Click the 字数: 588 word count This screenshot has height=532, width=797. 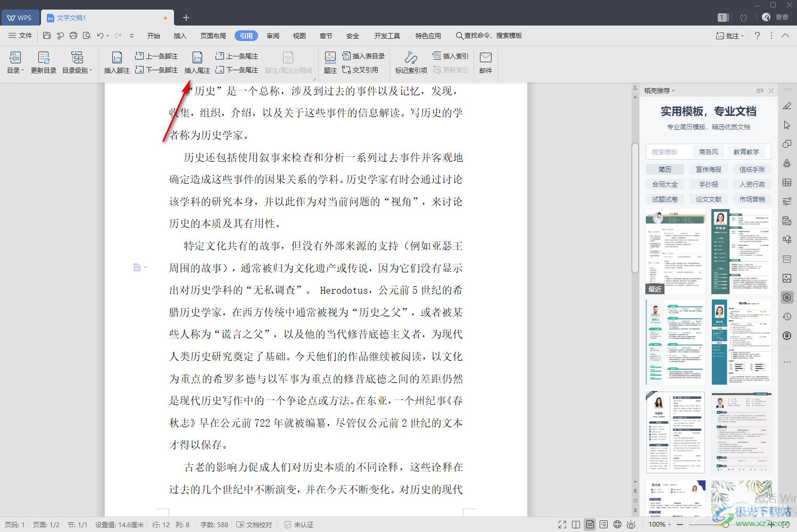click(x=214, y=525)
